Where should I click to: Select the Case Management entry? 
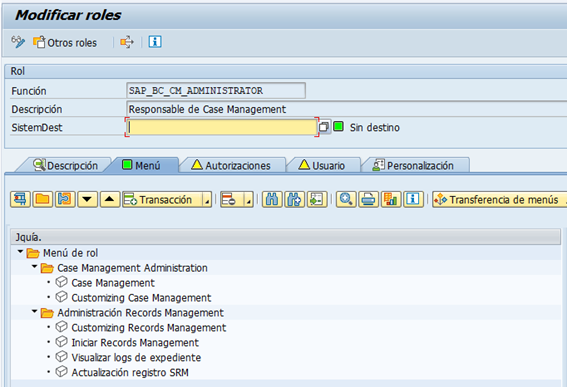point(113,282)
